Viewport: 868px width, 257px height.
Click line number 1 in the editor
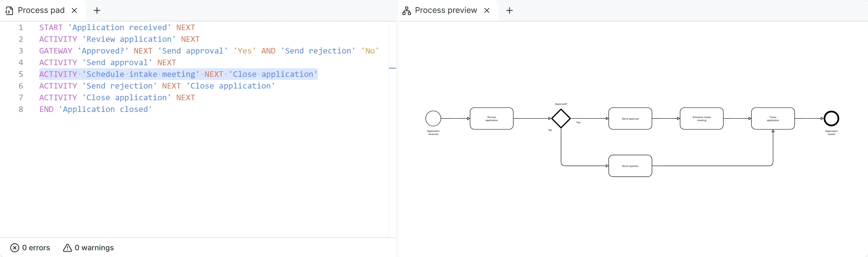21,27
